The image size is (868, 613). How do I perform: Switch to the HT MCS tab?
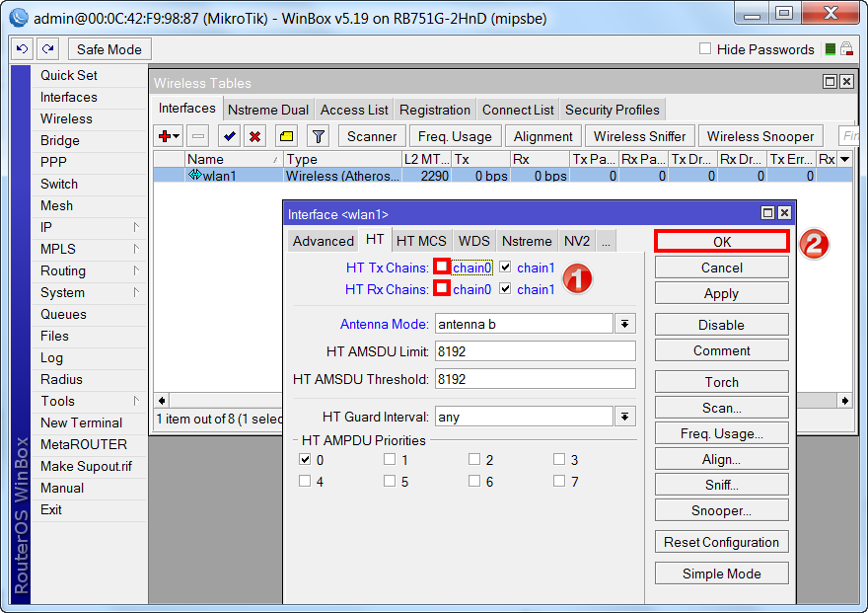[421, 241]
